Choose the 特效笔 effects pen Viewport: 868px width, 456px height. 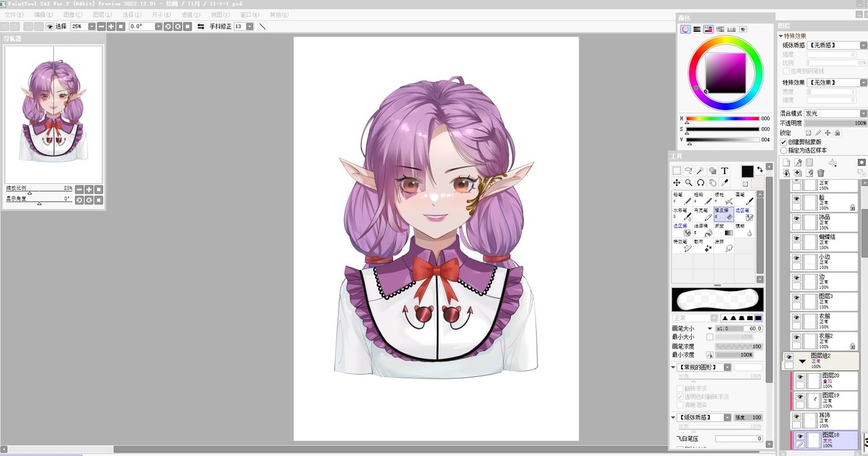682,245
